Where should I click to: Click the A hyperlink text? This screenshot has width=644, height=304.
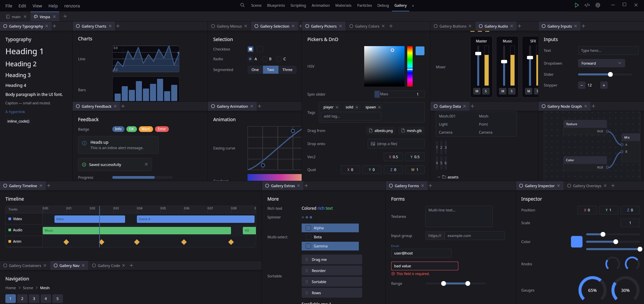(x=15, y=112)
